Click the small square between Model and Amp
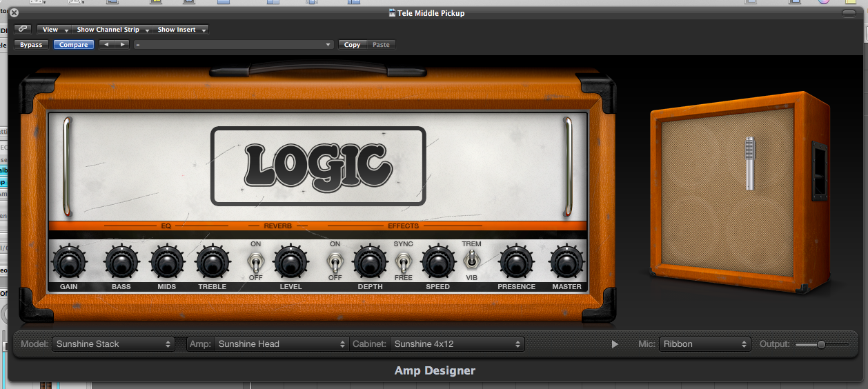The image size is (868, 389). (x=180, y=344)
